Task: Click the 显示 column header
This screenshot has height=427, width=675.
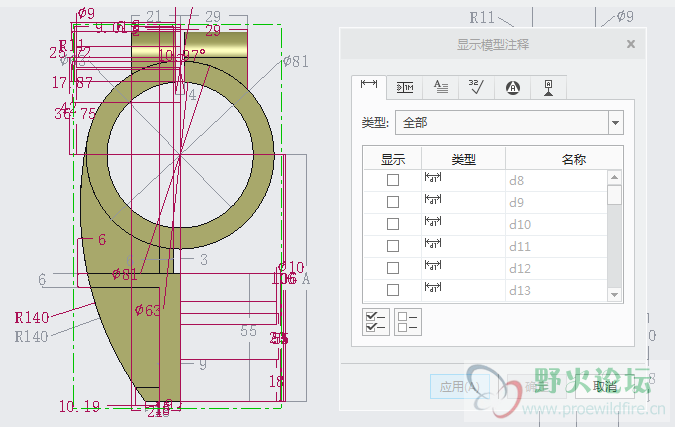Action: 393,159
